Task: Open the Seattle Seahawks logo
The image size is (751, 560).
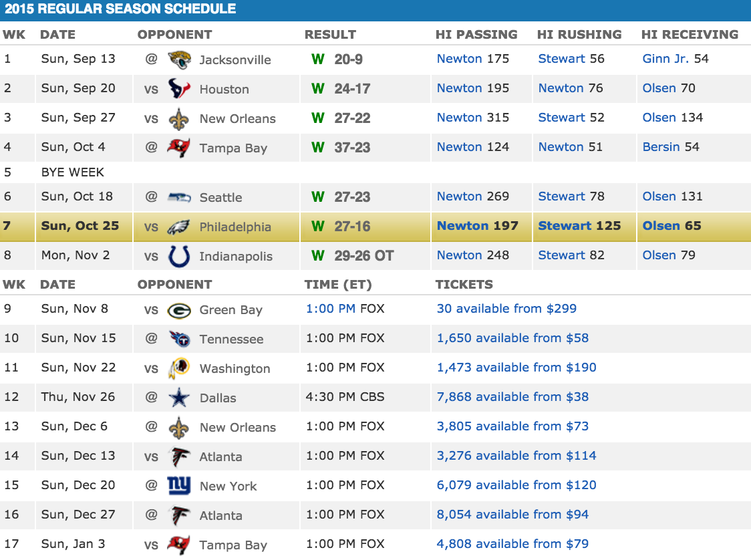Action: (179, 197)
